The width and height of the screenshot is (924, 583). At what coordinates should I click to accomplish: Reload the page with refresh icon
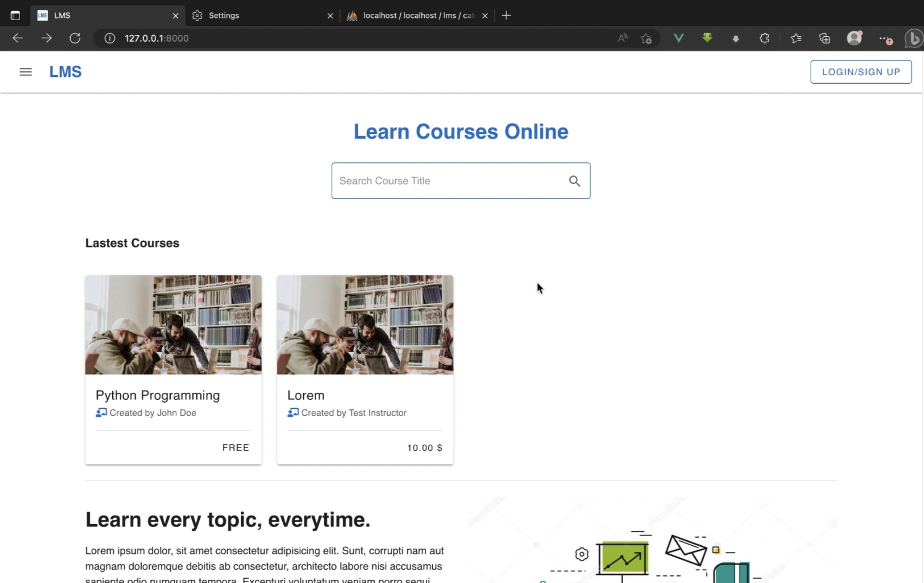[x=75, y=38]
